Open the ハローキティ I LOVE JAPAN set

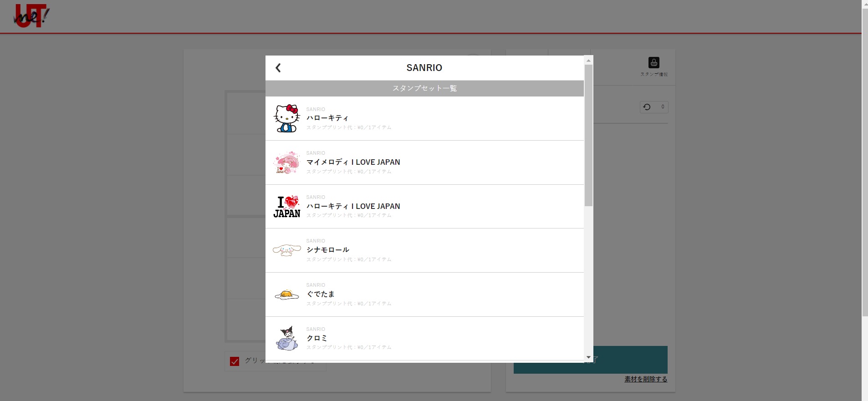[424, 207]
